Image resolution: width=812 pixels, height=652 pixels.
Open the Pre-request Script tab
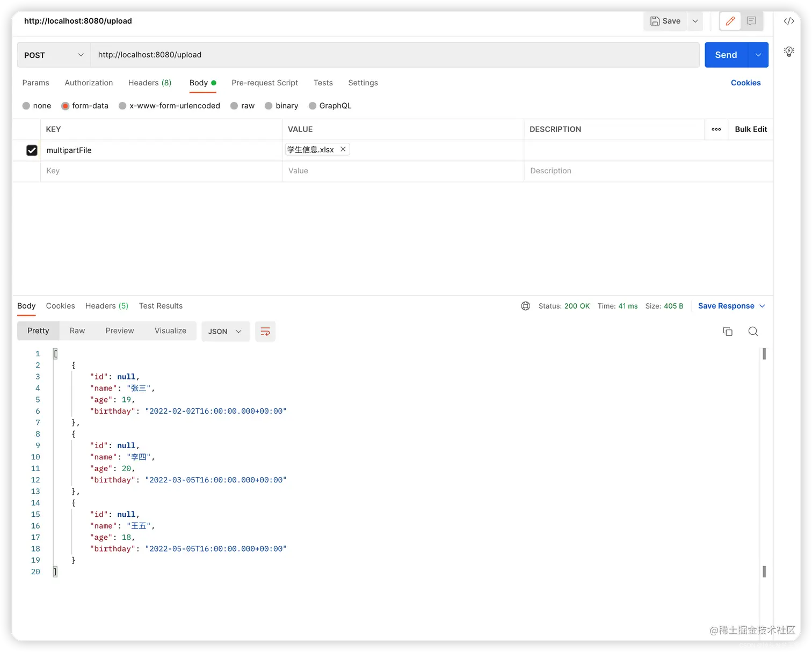pyautogui.click(x=265, y=83)
